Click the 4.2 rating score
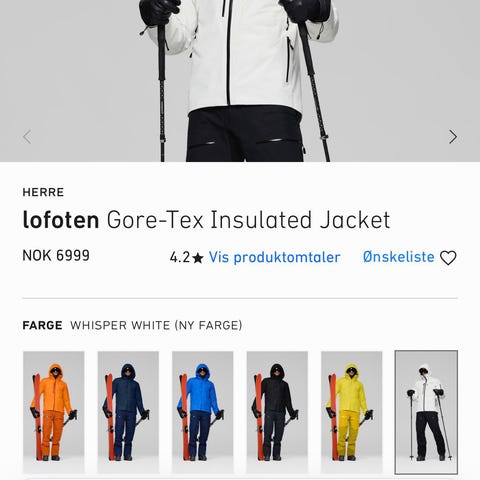 coord(180,257)
